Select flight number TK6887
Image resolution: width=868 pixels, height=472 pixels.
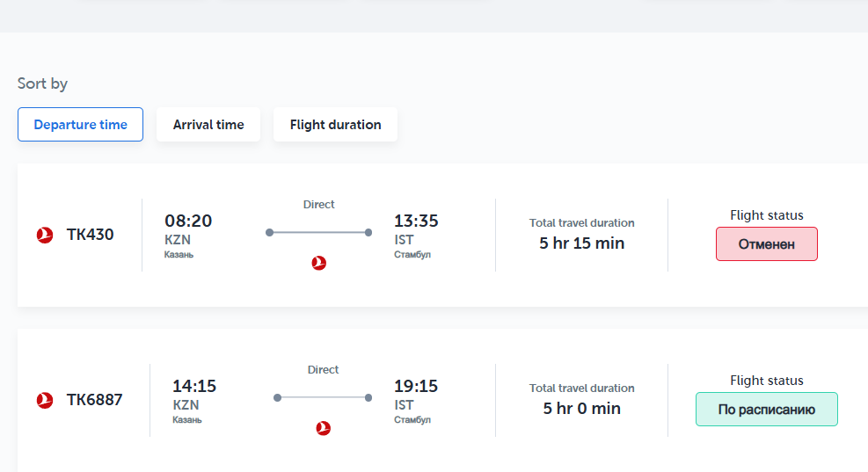click(95, 400)
